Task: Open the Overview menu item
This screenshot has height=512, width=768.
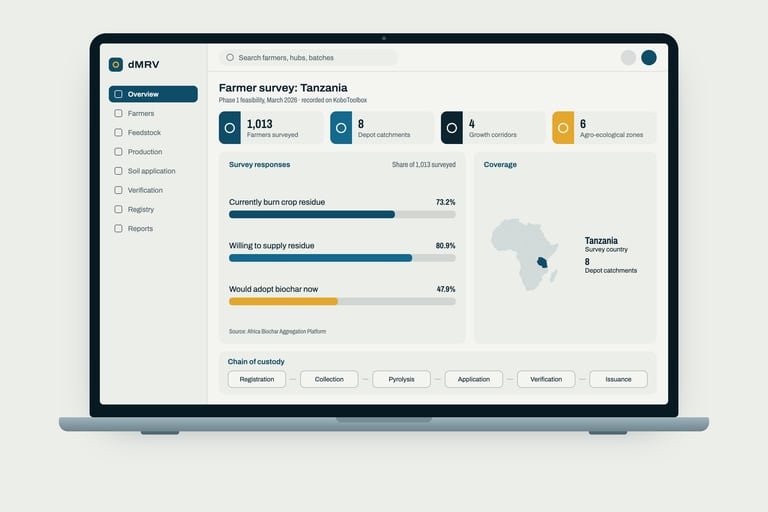Action: point(153,94)
